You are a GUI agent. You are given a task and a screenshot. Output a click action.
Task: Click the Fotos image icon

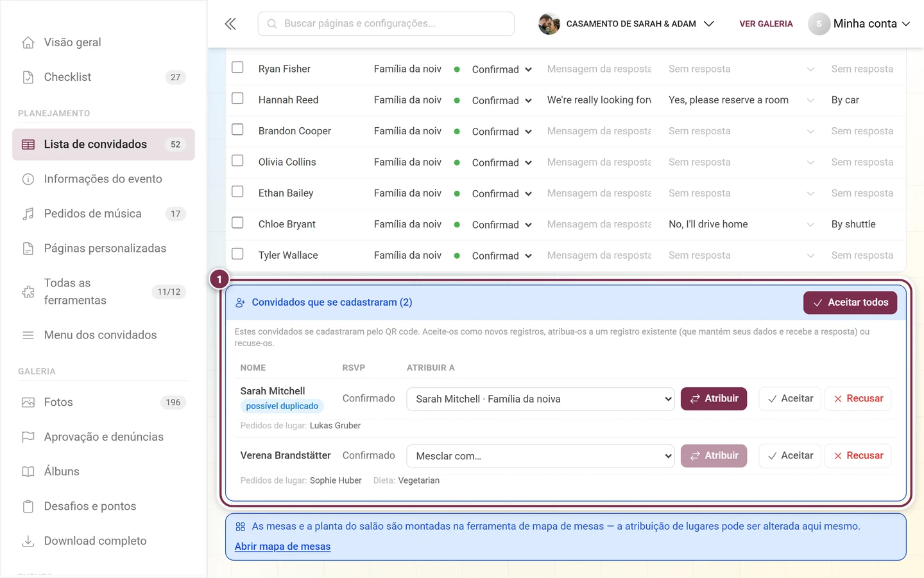pyautogui.click(x=28, y=403)
